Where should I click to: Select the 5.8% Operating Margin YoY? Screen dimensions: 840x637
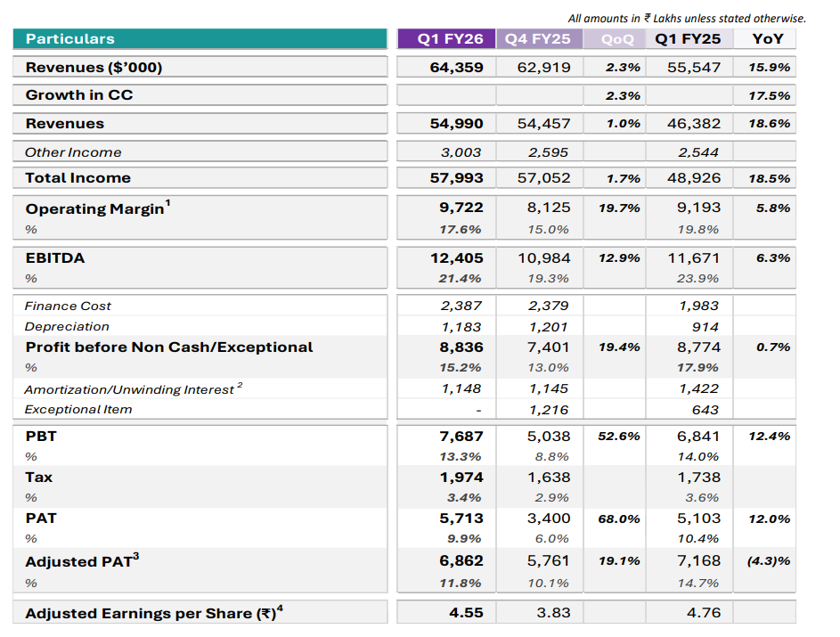tap(773, 208)
